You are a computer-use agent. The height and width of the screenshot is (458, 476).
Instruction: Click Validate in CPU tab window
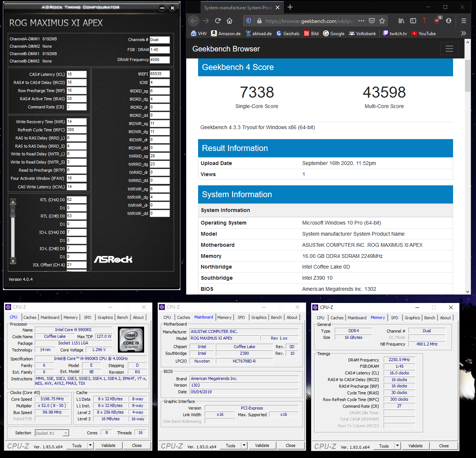(x=109, y=445)
